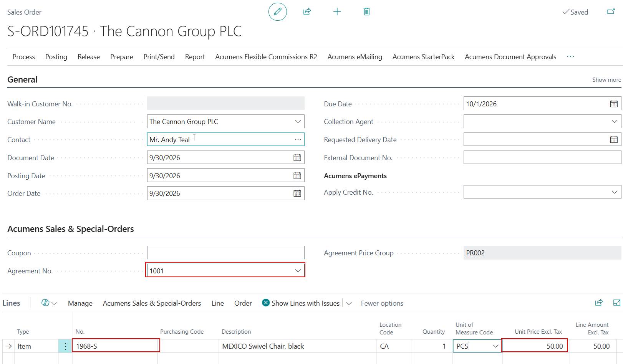This screenshot has width=623, height=364.
Task: Click the edit pencil icon
Action: click(x=278, y=12)
